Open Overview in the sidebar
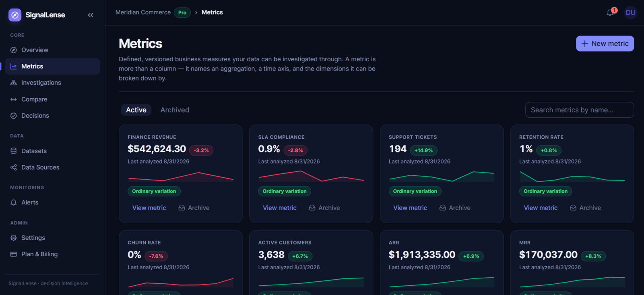The image size is (644, 295). 52,50
